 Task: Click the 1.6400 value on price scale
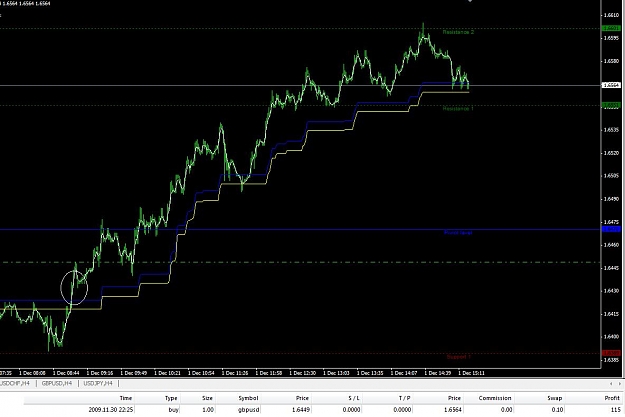[611, 336]
